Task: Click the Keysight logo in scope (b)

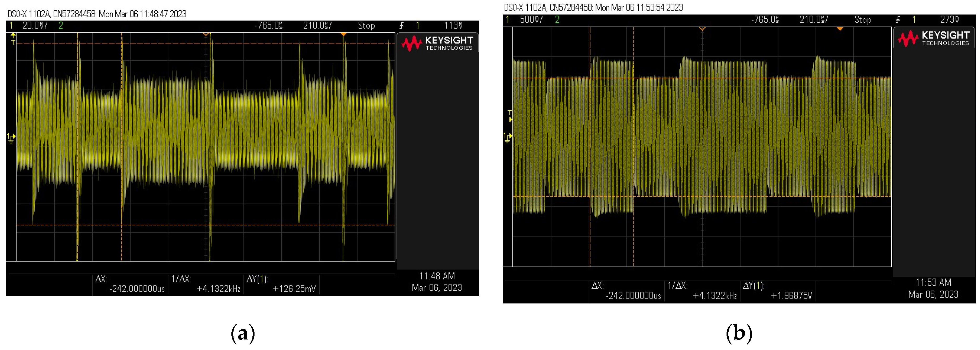Action: 934,38
